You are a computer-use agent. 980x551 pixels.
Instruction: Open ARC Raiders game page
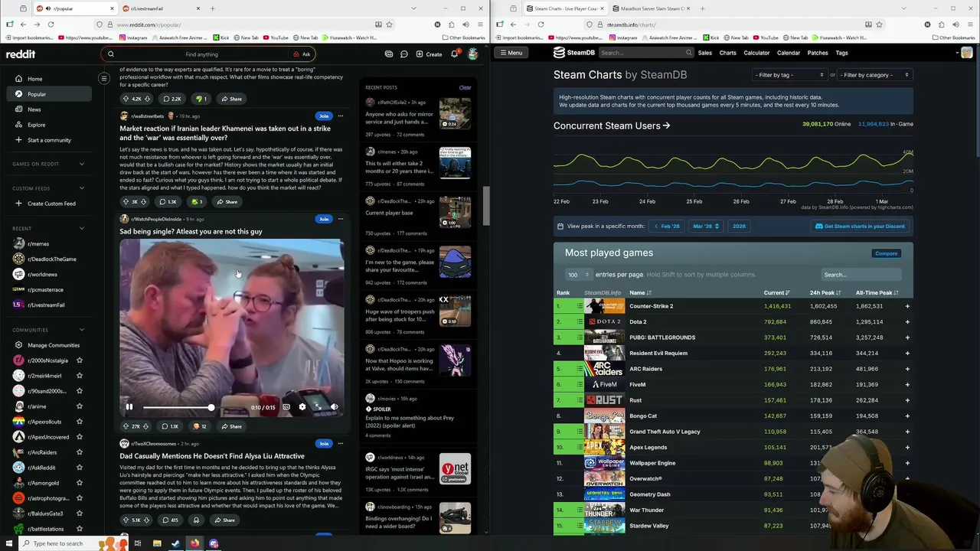tap(645, 369)
